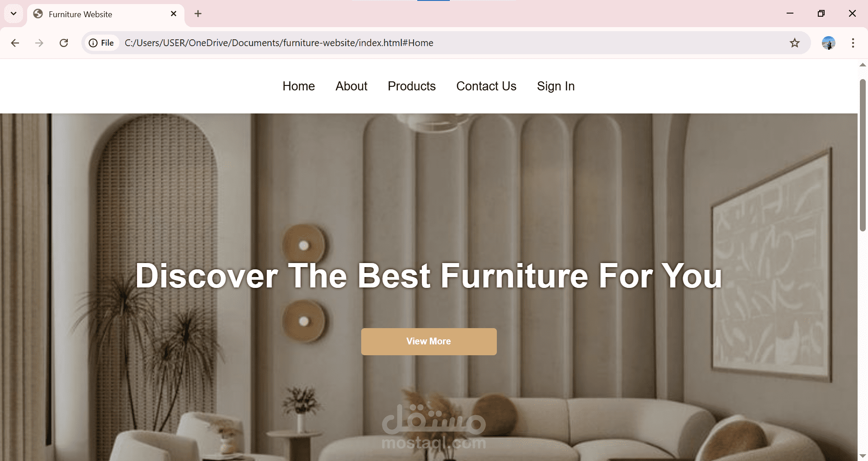Click the scrollbar down arrow
This screenshot has height=461, width=868.
coord(863,456)
